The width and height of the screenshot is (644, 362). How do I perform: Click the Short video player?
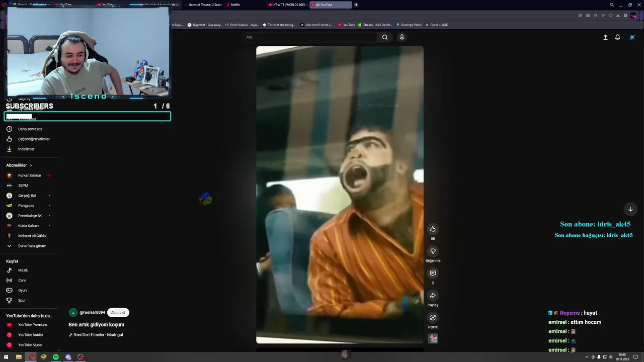click(340, 195)
